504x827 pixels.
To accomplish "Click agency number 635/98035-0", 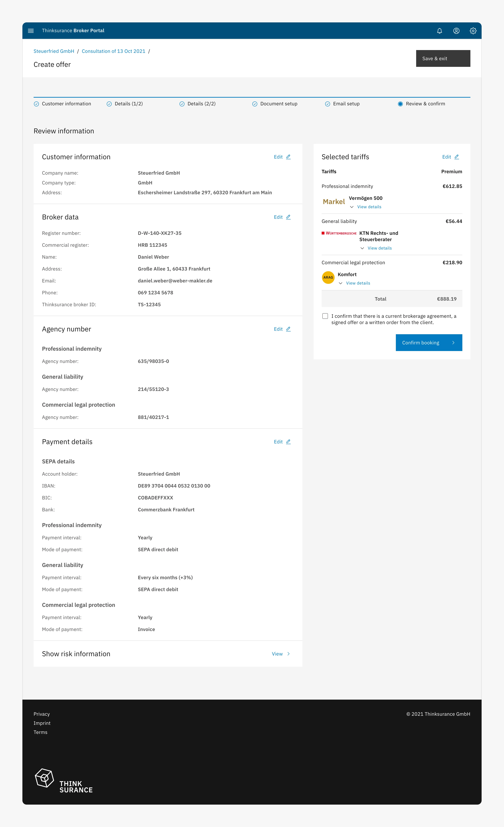I will tap(153, 362).
